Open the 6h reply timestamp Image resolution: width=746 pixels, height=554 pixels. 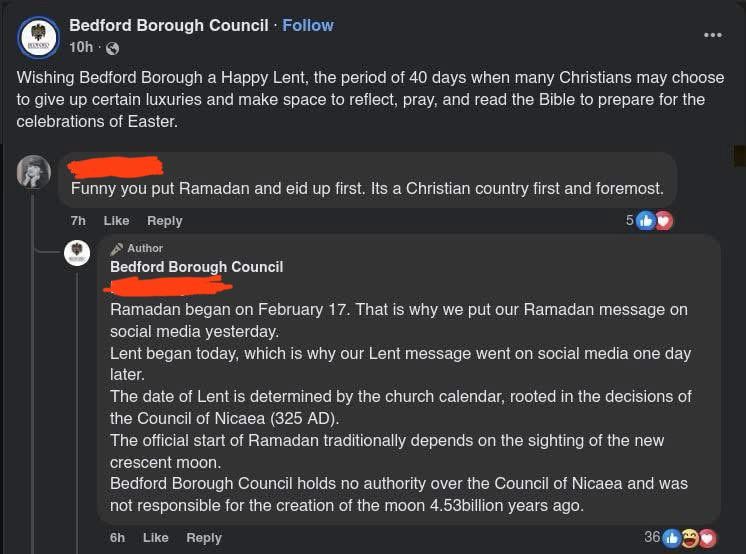(x=117, y=537)
